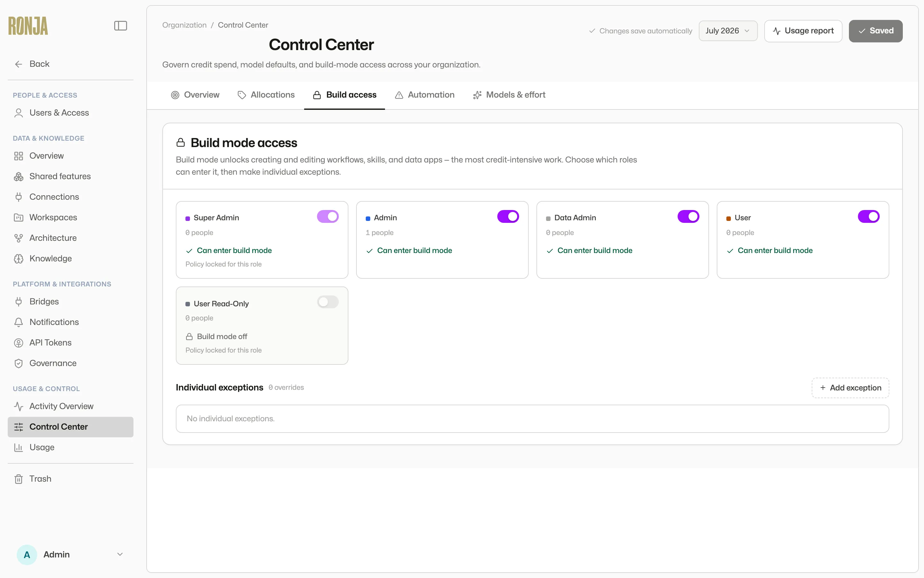Viewport: 924px width, 578px height.
Task: Click the orange User role color dot
Action: pos(728,219)
